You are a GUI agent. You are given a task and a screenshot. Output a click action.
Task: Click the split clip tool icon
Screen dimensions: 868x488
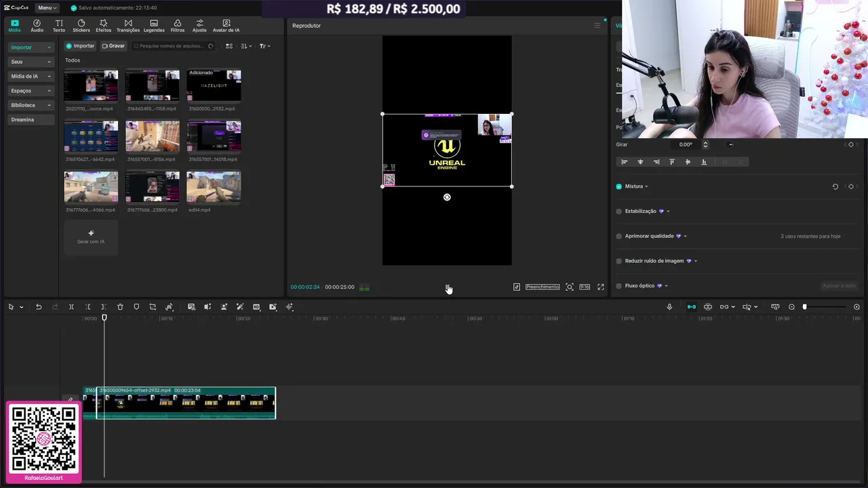pyautogui.click(x=71, y=307)
